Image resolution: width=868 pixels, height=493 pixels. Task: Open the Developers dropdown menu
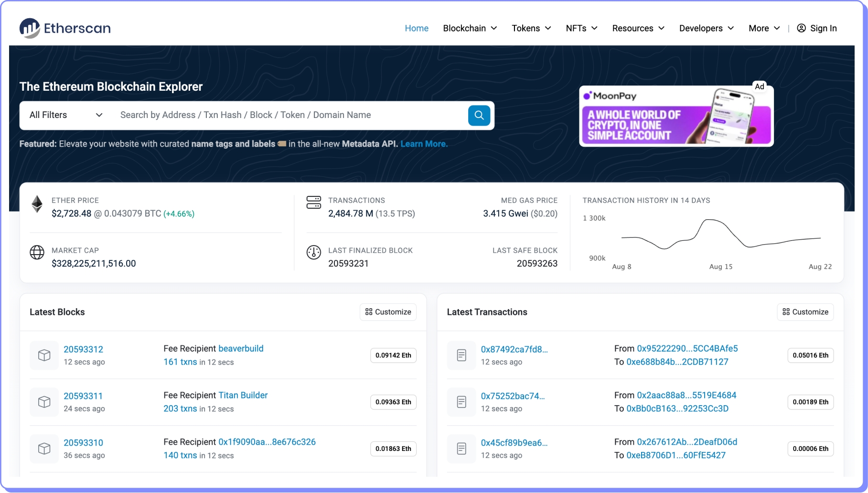[x=706, y=28]
